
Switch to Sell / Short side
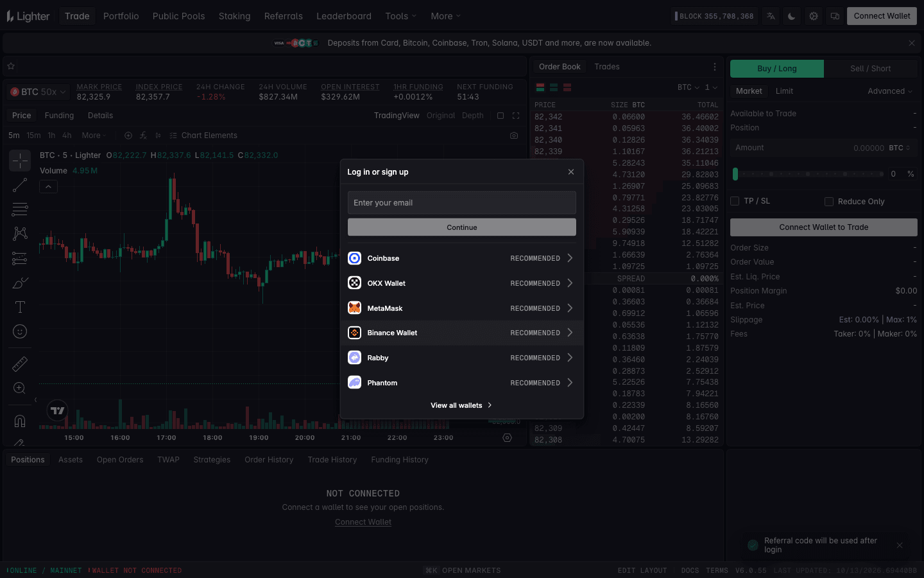point(871,69)
